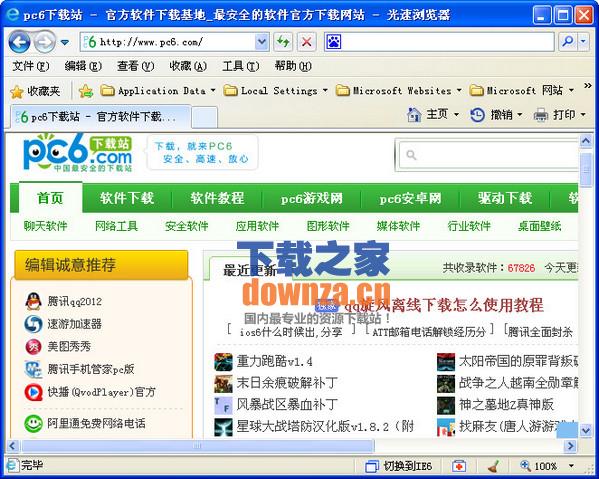Open a new blank tab
Screen dimensions: 599x479
tap(204, 118)
